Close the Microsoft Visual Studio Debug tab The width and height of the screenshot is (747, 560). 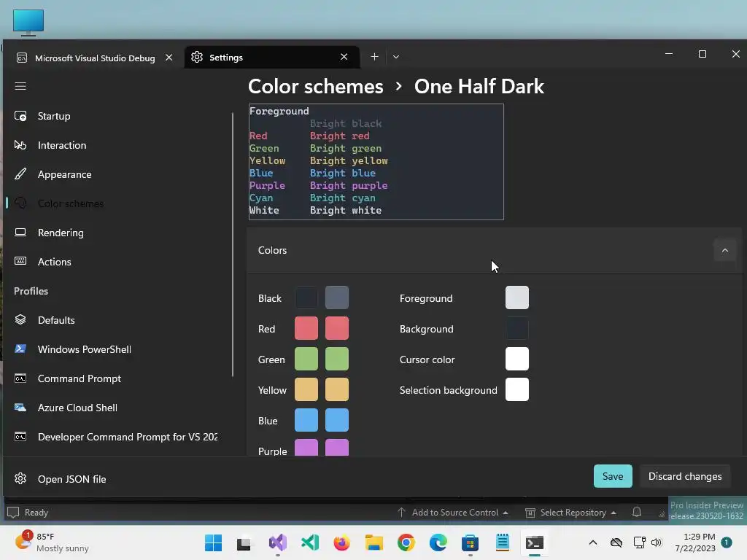[x=169, y=58]
